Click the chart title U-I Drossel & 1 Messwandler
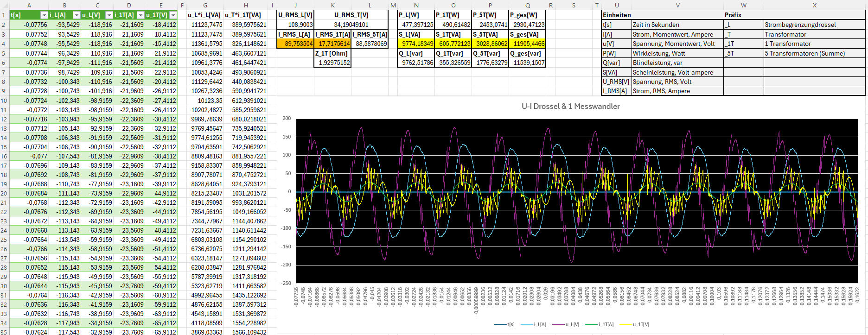The width and height of the screenshot is (868, 335). tap(570, 106)
